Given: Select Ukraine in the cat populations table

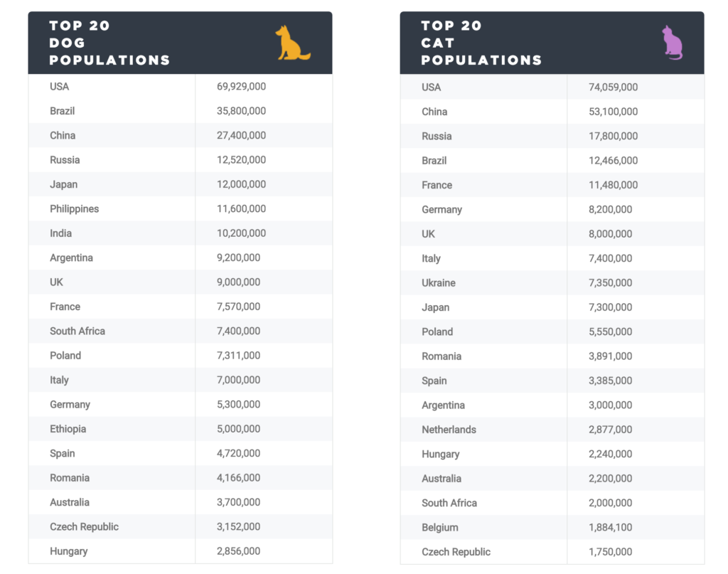Looking at the screenshot, I should (x=438, y=283).
